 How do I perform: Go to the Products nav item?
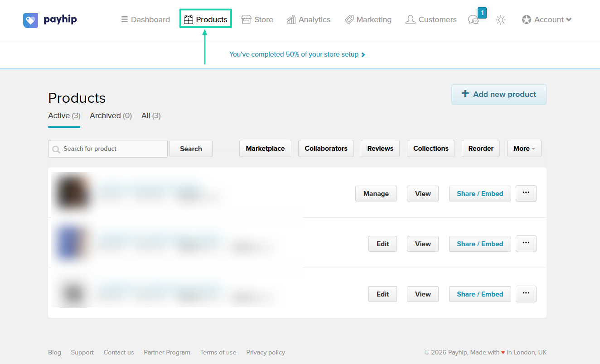[x=206, y=19]
